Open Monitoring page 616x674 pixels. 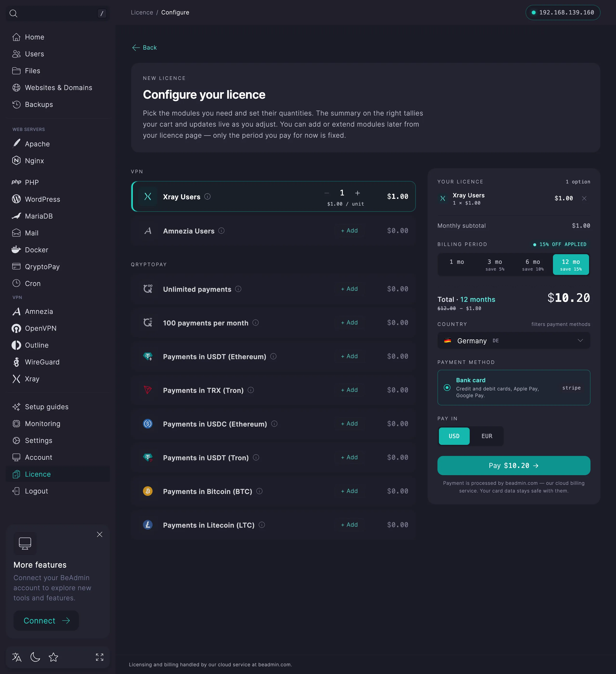click(x=58, y=424)
